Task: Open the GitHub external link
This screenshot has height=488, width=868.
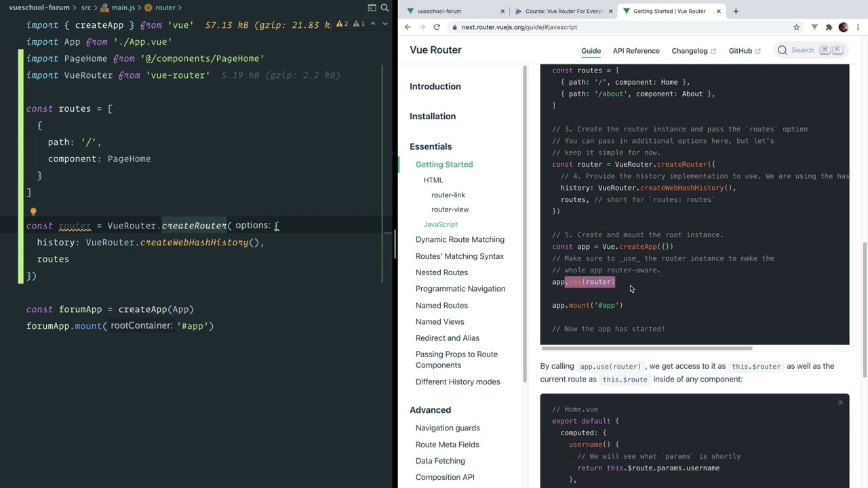Action: point(745,51)
